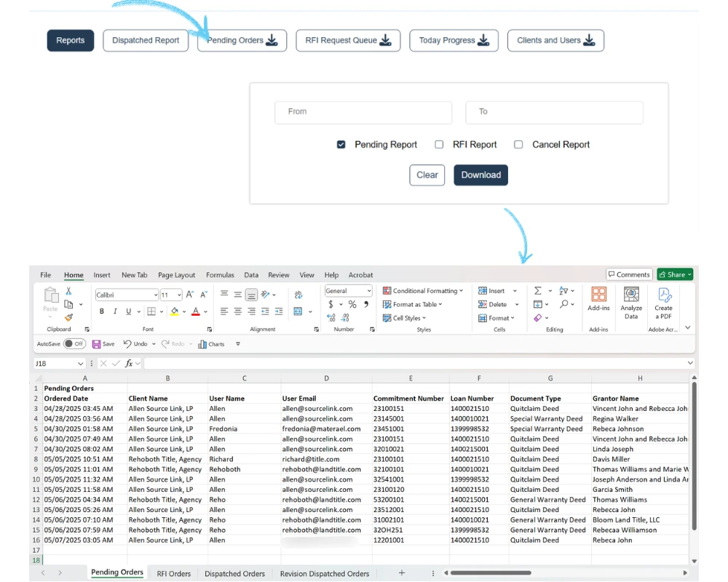Add a new sheet with plus button
Image resolution: width=728 pixels, height=582 pixels.
coord(402,573)
